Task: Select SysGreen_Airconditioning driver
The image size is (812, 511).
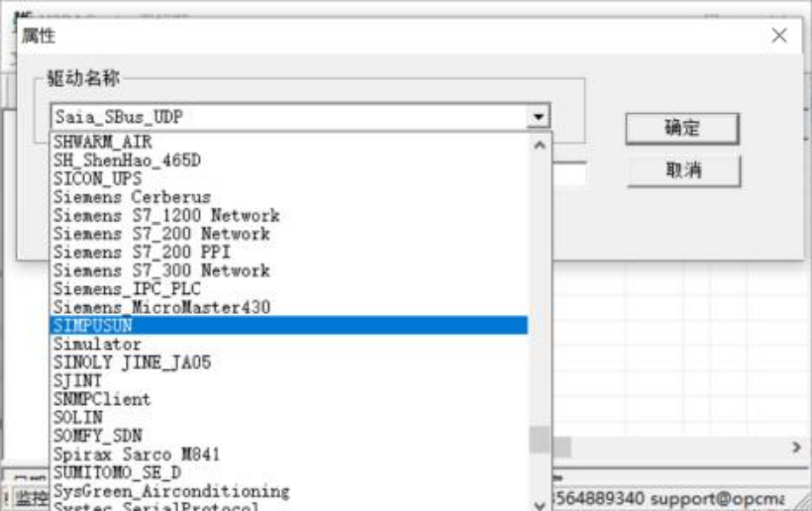Action: click(x=289, y=491)
